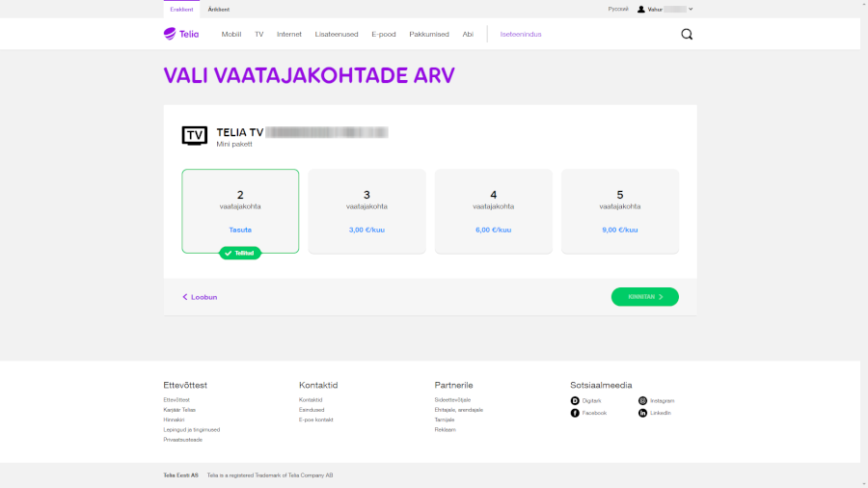
Task: Click the TV icon beside Telia TV
Action: point(194,135)
